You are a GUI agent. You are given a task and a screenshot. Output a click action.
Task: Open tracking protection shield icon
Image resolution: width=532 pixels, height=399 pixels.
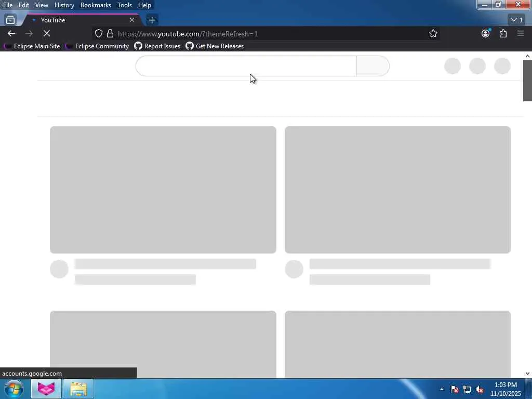click(x=98, y=34)
